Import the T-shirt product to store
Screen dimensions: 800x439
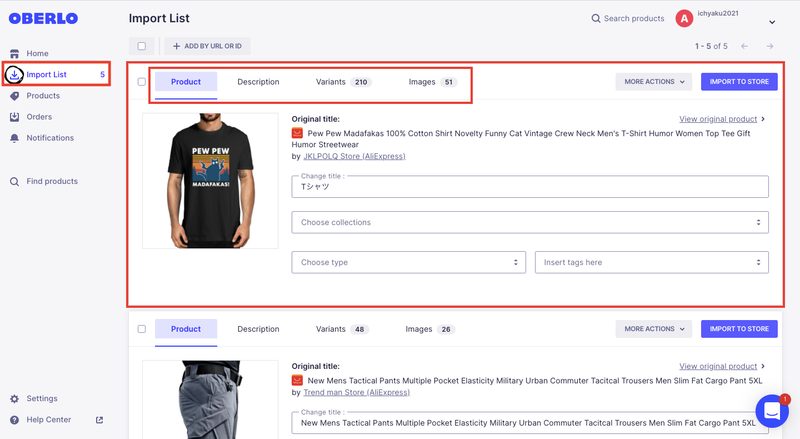click(739, 82)
